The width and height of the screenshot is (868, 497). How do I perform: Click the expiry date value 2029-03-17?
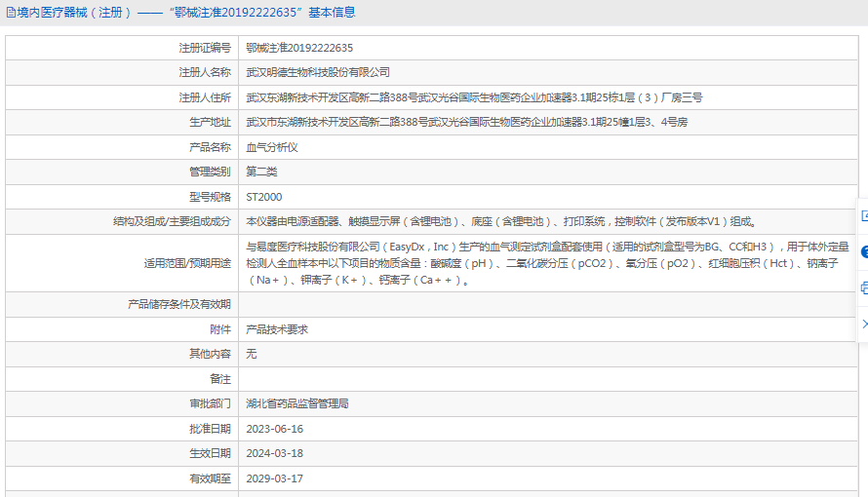(x=274, y=478)
